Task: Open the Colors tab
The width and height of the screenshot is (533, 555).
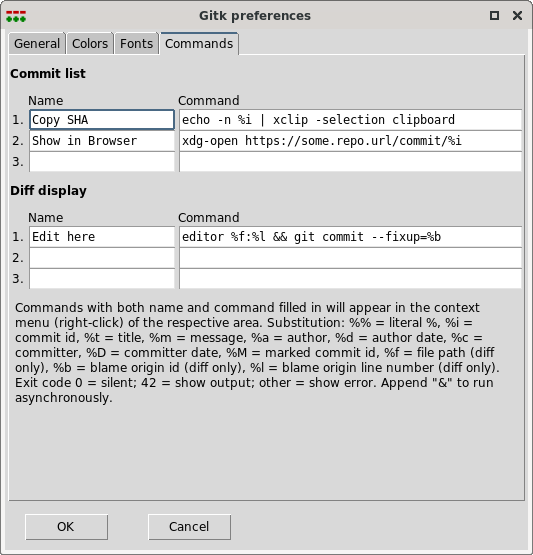Action: pyautogui.click(x=90, y=44)
